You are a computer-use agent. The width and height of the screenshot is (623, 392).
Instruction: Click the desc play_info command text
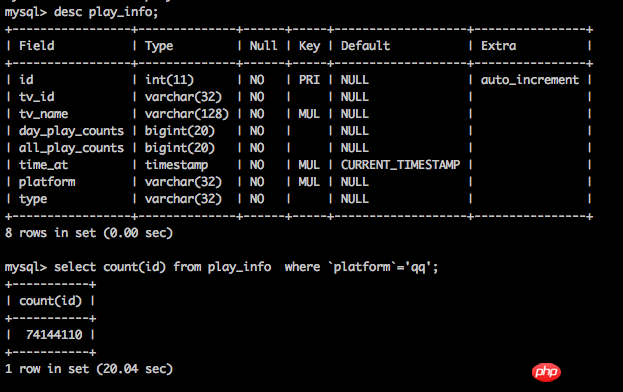point(106,12)
